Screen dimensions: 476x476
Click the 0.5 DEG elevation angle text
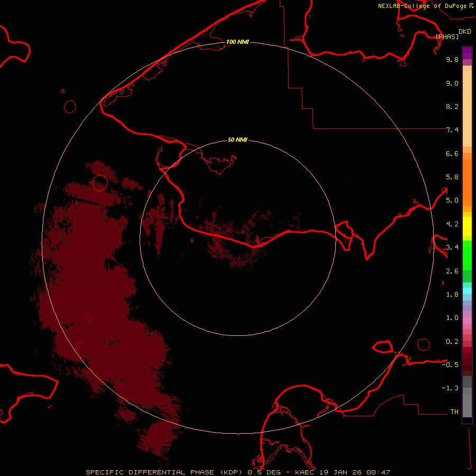pyautogui.click(x=264, y=472)
